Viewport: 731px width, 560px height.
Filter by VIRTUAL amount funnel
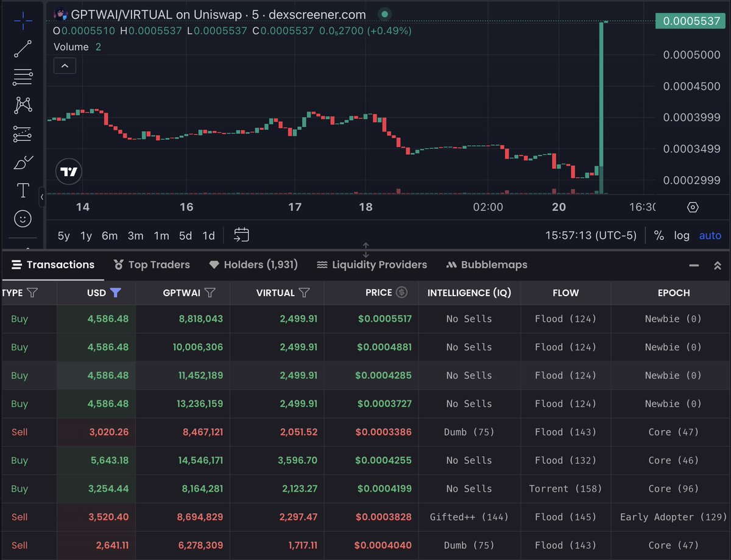(304, 293)
